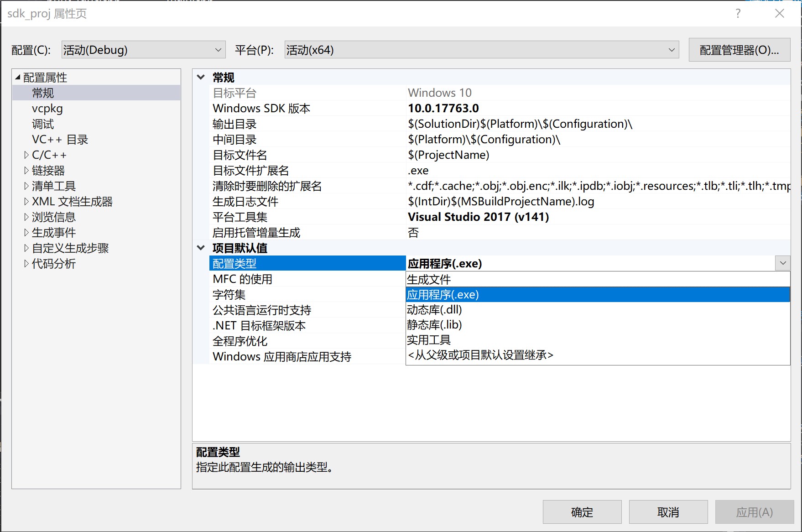Select vcpkg in the property tree

tap(47, 109)
